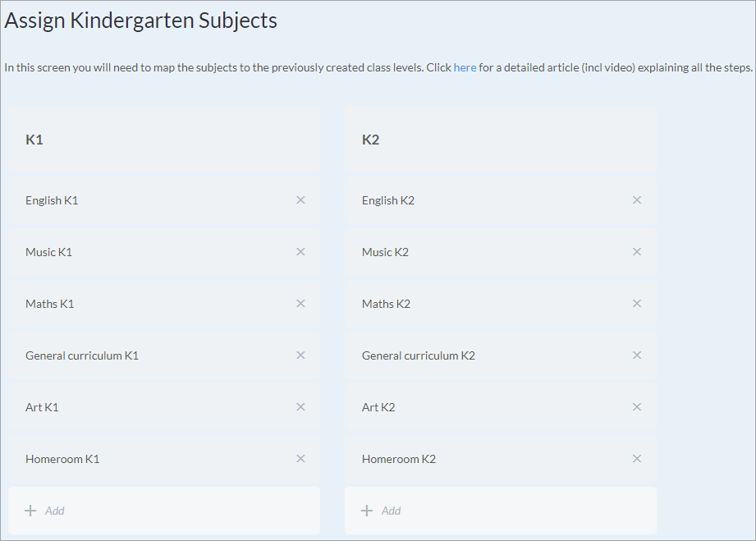Delete General curriculum K2 X icon
Viewport: 756px width, 541px height.
point(637,355)
